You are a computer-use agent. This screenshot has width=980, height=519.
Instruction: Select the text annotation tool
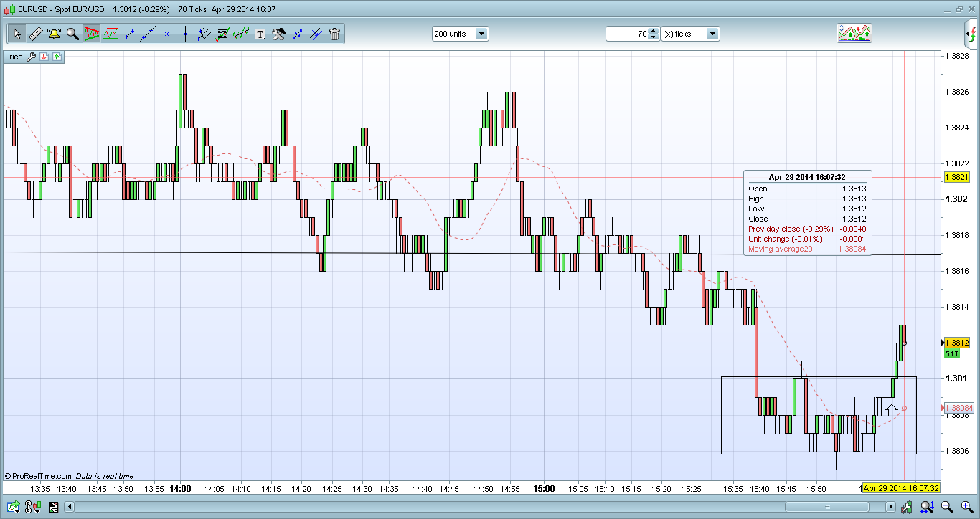click(x=260, y=34)
